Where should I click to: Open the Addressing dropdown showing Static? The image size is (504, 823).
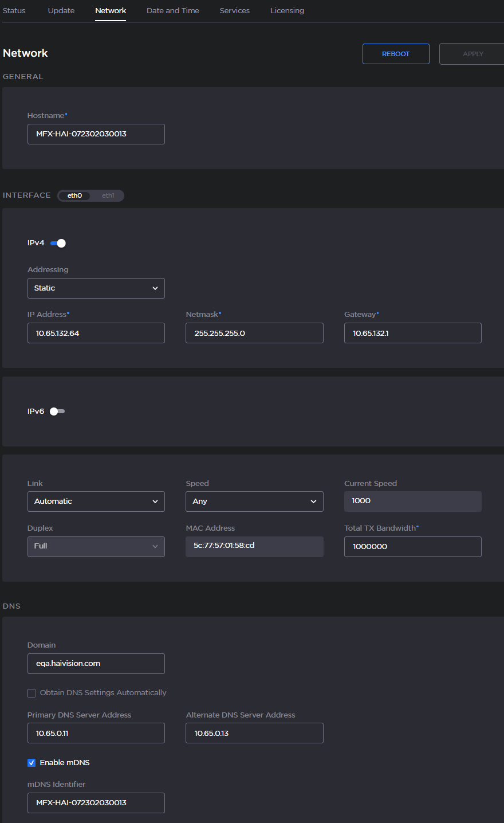[x=96, y=288]
